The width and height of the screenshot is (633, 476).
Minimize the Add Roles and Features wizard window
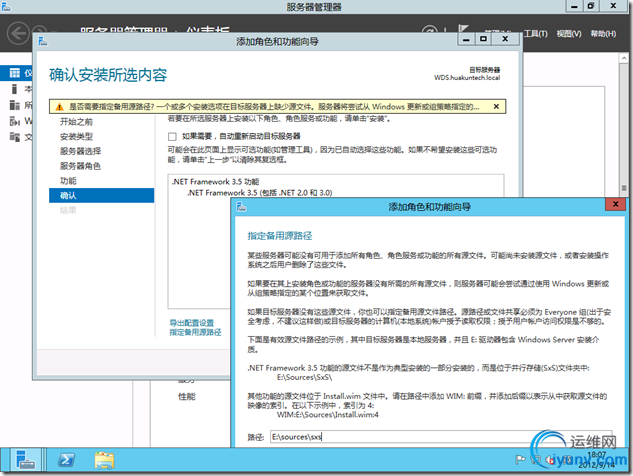tap(466, 39)
